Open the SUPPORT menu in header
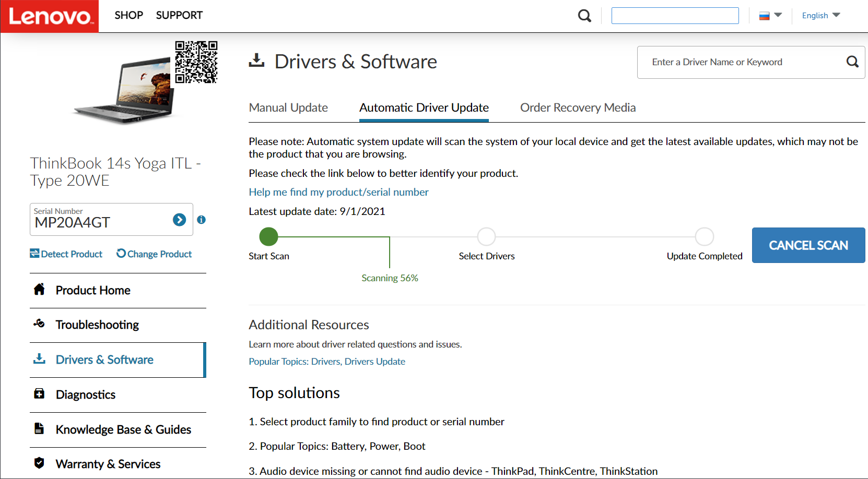The image size is (868, 479). 179,15
